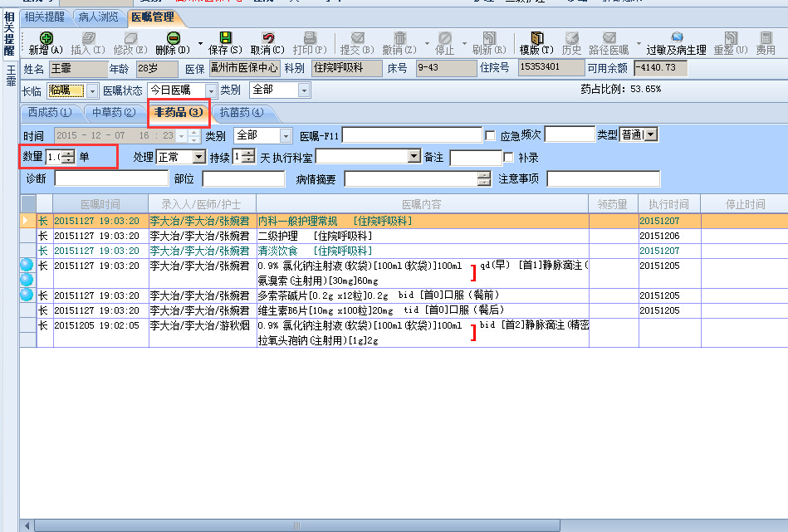Click the 病情摘要 input field
The width and height of the screenshot is (788, 532).
click(x=410, y=178)
